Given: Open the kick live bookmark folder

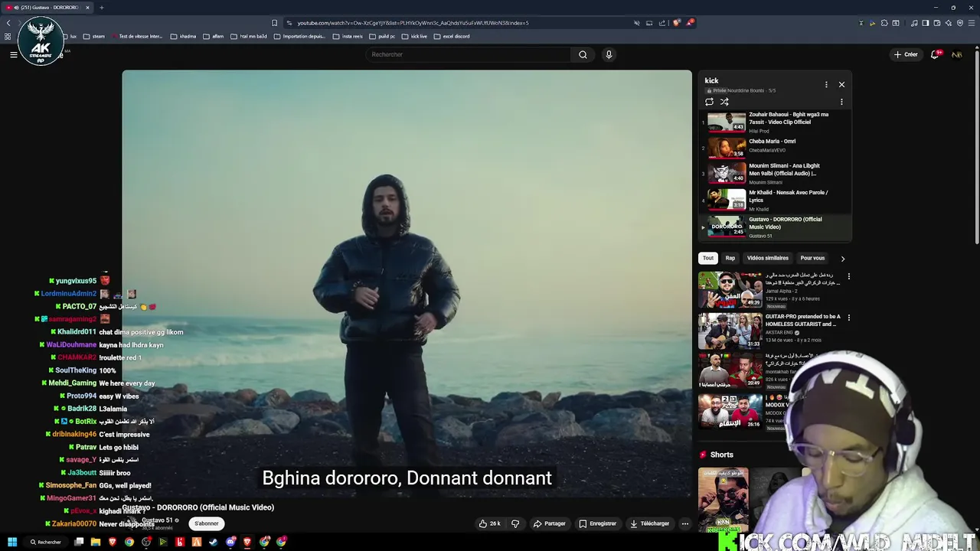Looking at the screenshot, I should 414,36.
